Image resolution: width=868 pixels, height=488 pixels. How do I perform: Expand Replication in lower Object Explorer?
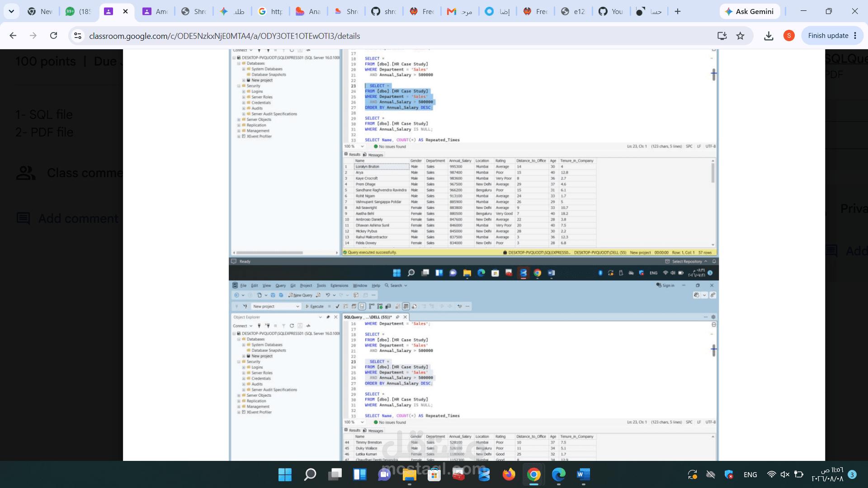239,401
